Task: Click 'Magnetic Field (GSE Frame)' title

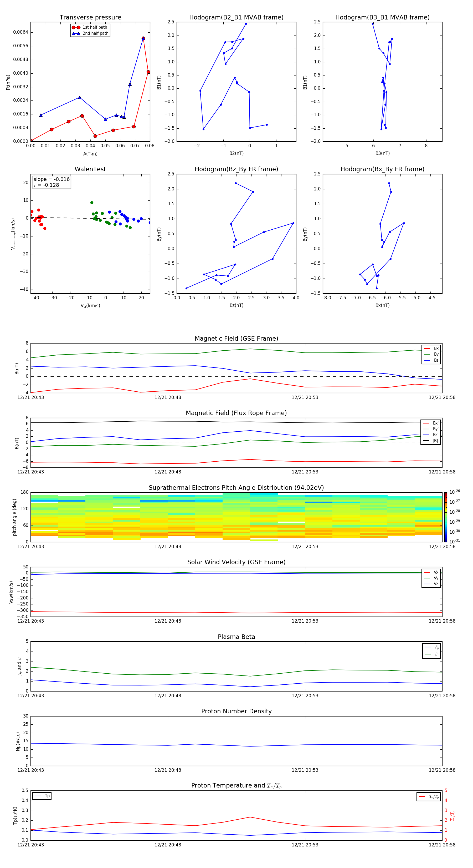Action: point(236,339)
